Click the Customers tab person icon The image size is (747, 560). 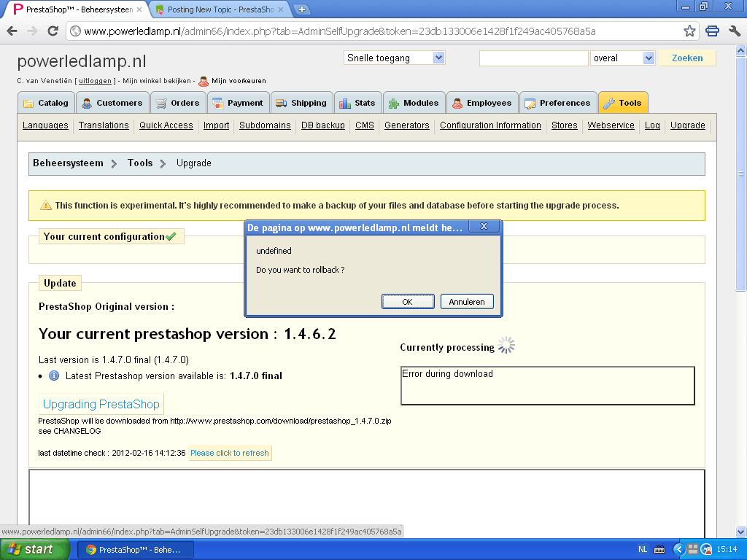tap(87, 104)
